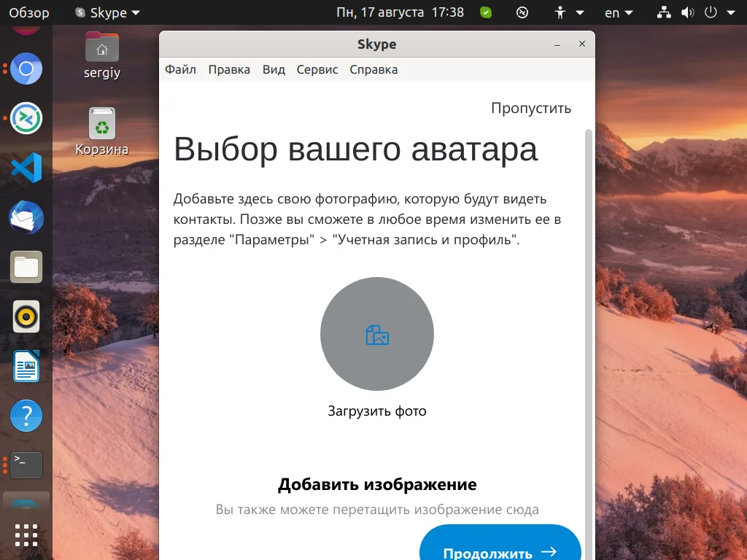The width and height of the screenshot is (747, 560).
Task: Open Thunderbird mail from the dock
Action: [x=26, y=217]
